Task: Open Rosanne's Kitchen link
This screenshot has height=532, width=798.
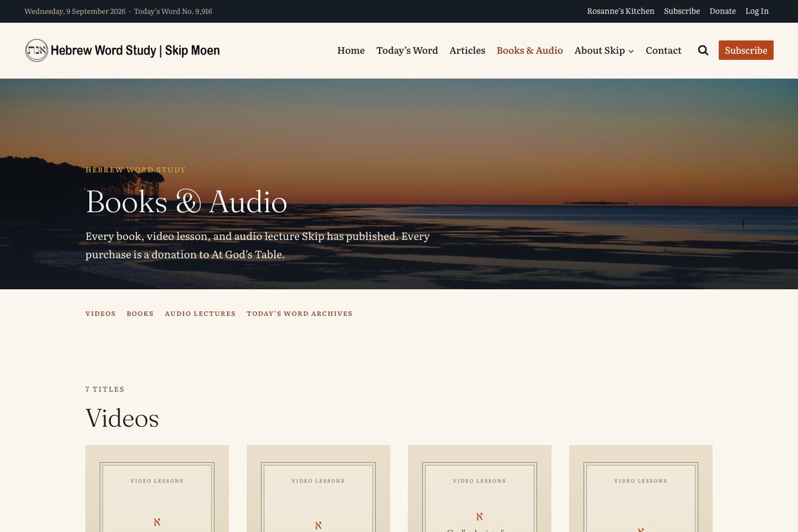Action: click(620, 11)
